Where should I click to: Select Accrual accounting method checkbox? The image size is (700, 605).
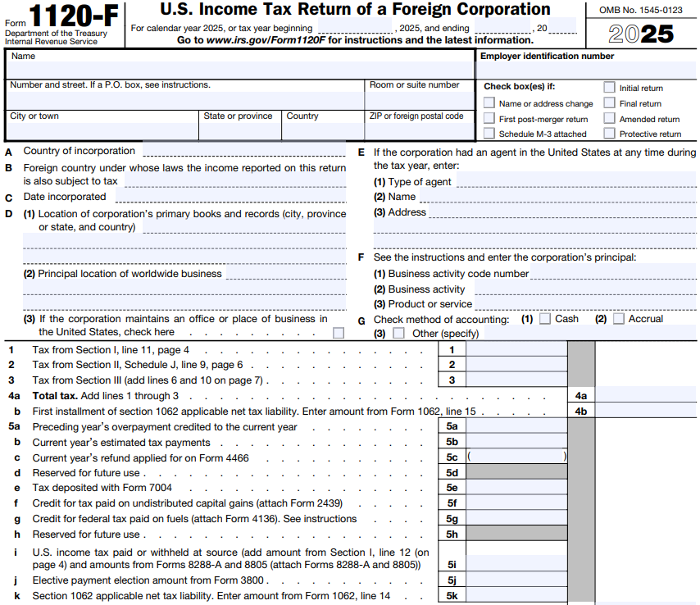pos(618,318)
